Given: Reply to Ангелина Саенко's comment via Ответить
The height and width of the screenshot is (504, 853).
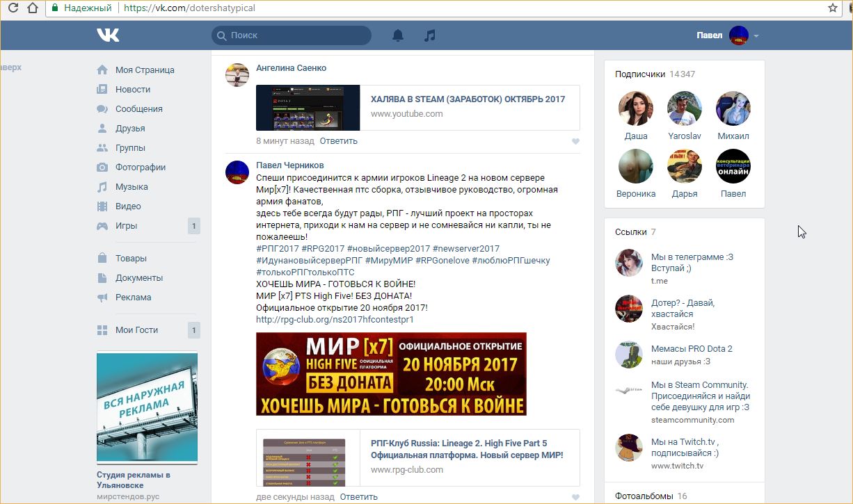Looking at the screenshot, I should 338,141.
